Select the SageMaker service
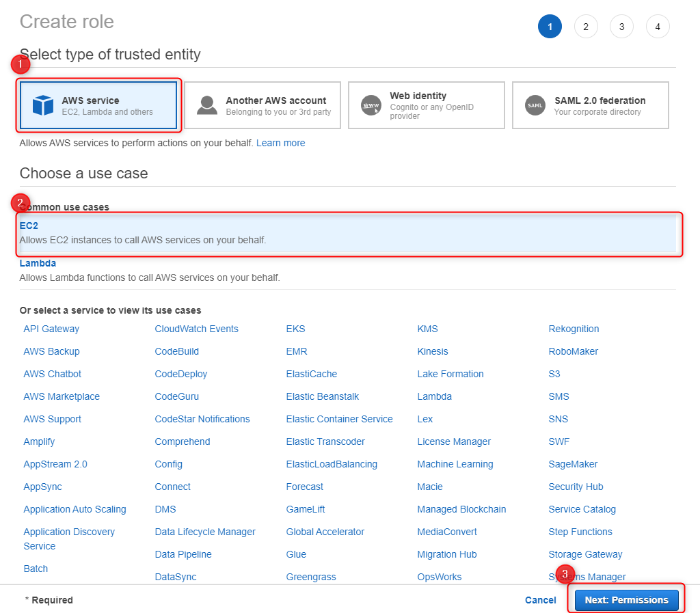This screenshot has width=700, height=613. click(573, 464)
